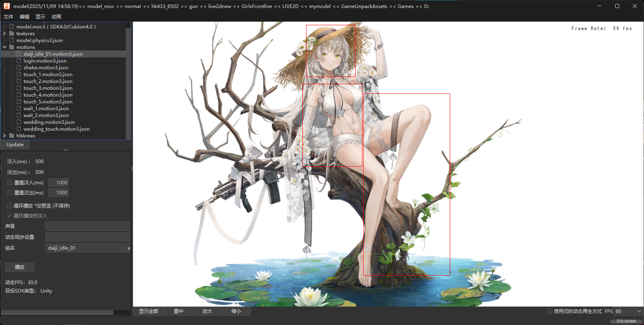Screen dimensions: 644x325
Task: Select model.moc3 file entry
Action: 56,26
